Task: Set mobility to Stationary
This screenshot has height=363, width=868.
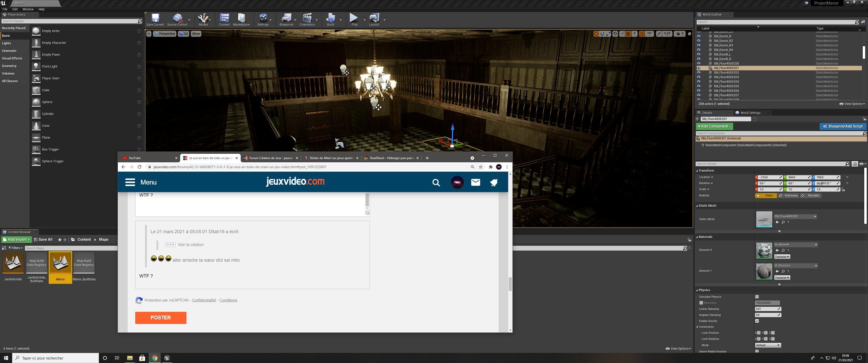Action: [788, 196]
